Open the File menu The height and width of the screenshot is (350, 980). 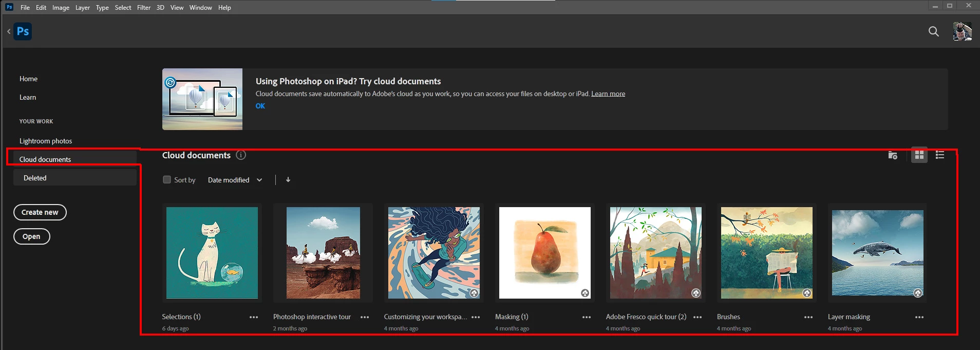25,7
